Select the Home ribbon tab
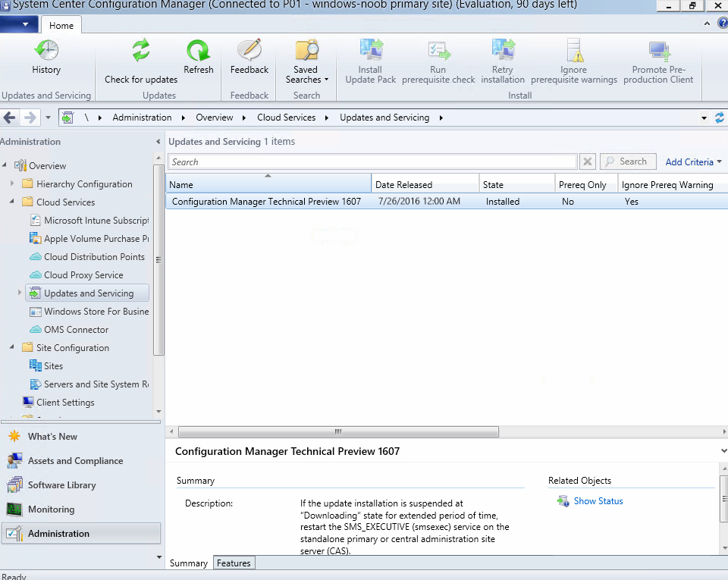 61,26
